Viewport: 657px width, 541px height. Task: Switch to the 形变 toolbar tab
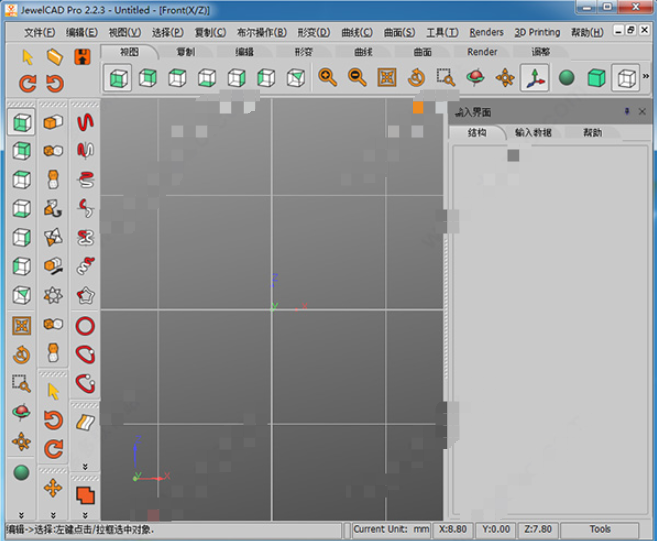click(304, 52)
